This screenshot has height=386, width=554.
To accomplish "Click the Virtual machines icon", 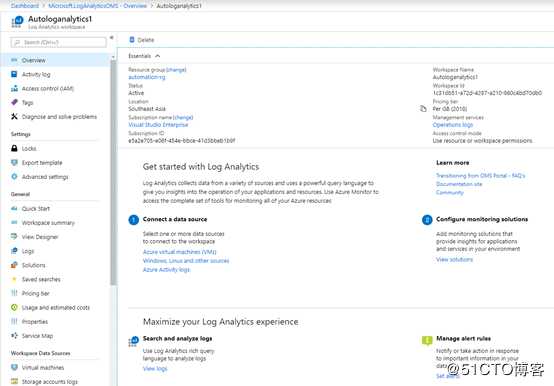I will click(x=14, y=367).
